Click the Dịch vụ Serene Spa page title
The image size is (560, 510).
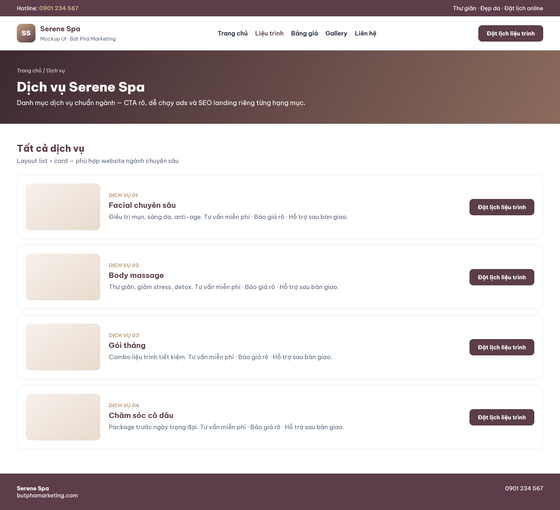pyautogui.click(x=81, y=87)
